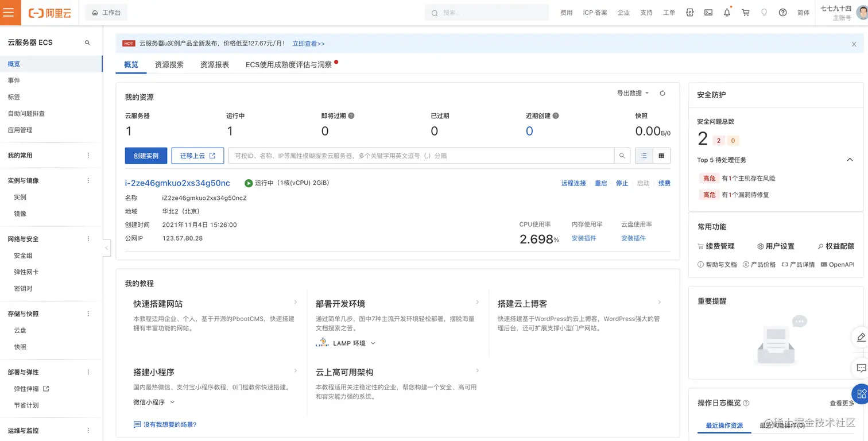Screen dimensions: 868x441
Task: Click the 迁移上云 button
Action: pyautogui.click(x=197, y=156)
